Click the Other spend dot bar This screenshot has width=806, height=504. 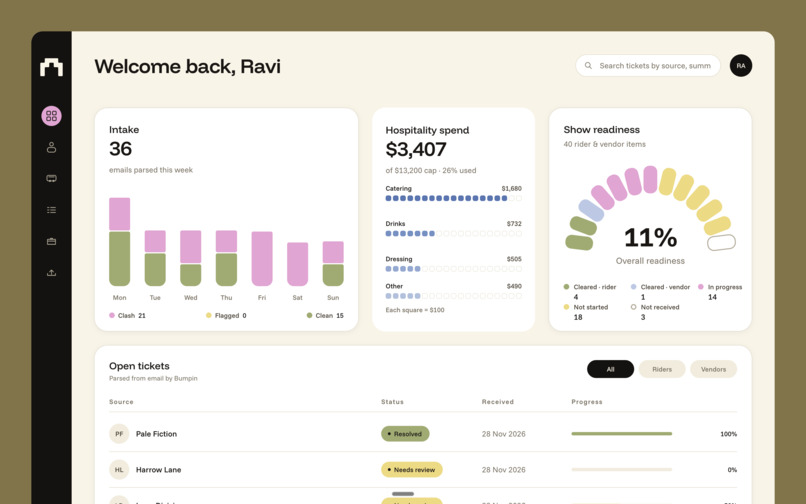[453, 296]
